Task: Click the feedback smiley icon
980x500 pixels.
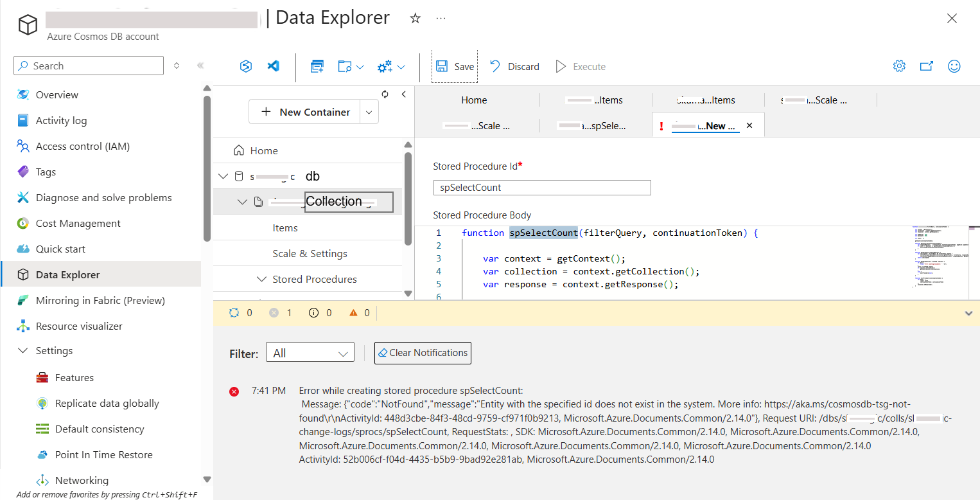Action: click(954, 66)
